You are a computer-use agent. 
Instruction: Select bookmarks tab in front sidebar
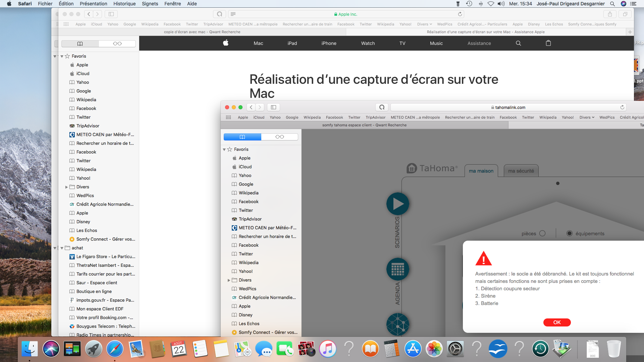coord(242,137)
